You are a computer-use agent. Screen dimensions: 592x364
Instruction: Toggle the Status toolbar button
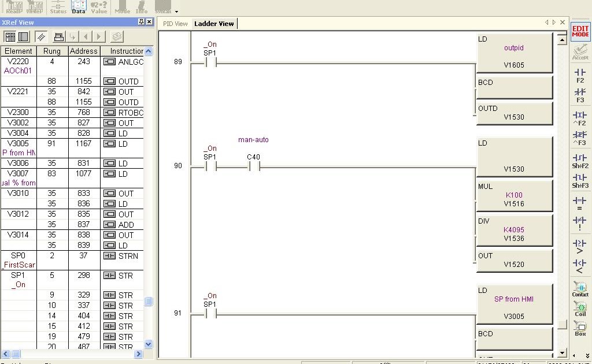[x=58, y=7]
